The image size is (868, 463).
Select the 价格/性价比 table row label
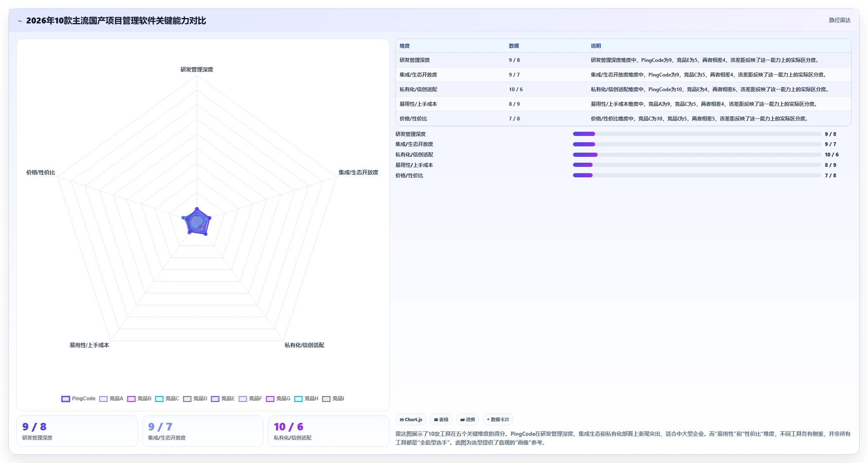413,119
